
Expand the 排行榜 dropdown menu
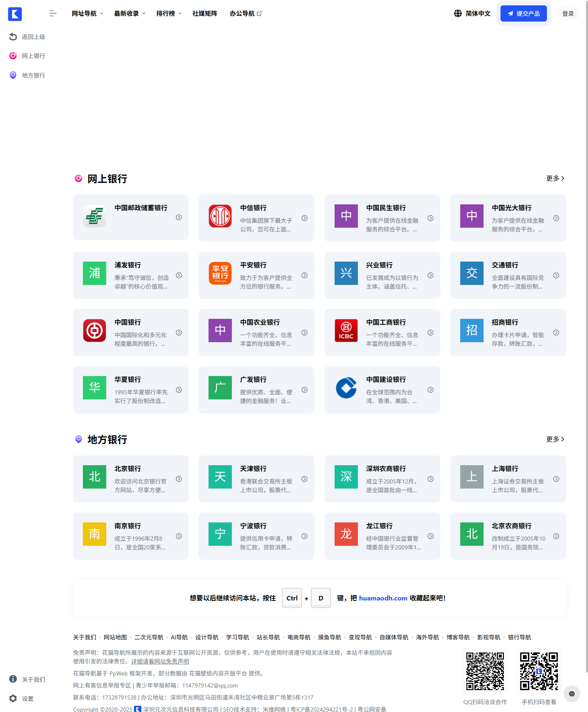point(169,14)
